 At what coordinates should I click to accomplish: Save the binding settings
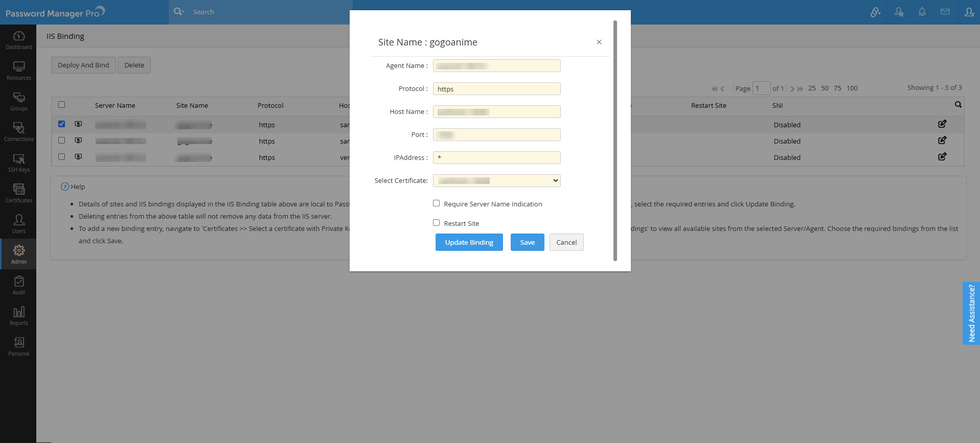[x=527, y=242]
